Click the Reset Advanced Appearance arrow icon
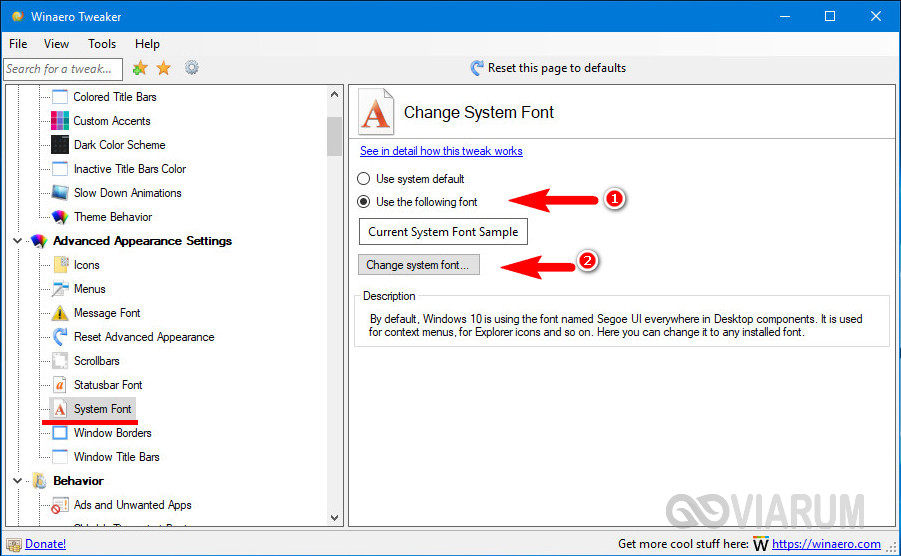901x556 pixels. tap(60, 337)
